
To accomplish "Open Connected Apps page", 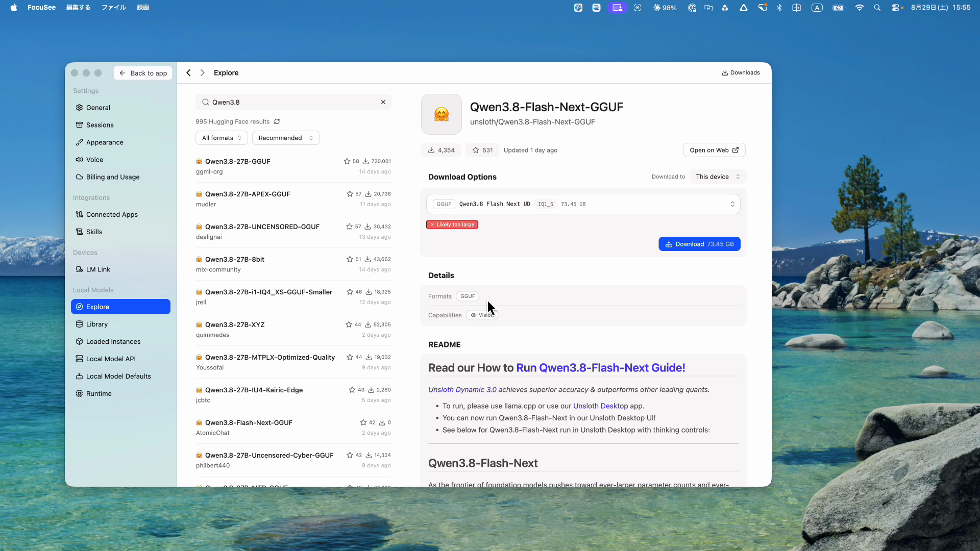I will coord(120,214).
